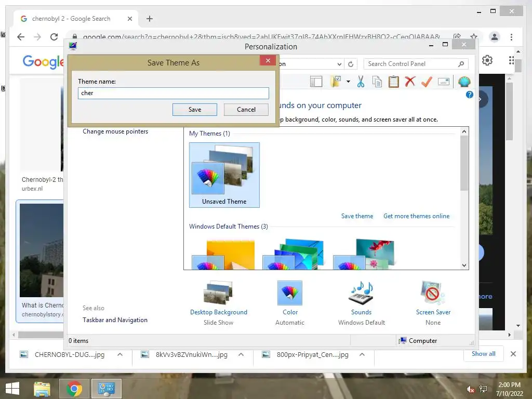Open the blue Help question mark icon

pyautogui.click(x=470, y=95)
